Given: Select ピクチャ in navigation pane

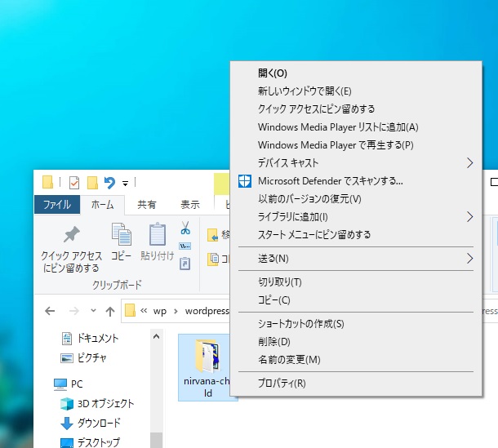Looking at the screenshot, I should coord(84,358).
